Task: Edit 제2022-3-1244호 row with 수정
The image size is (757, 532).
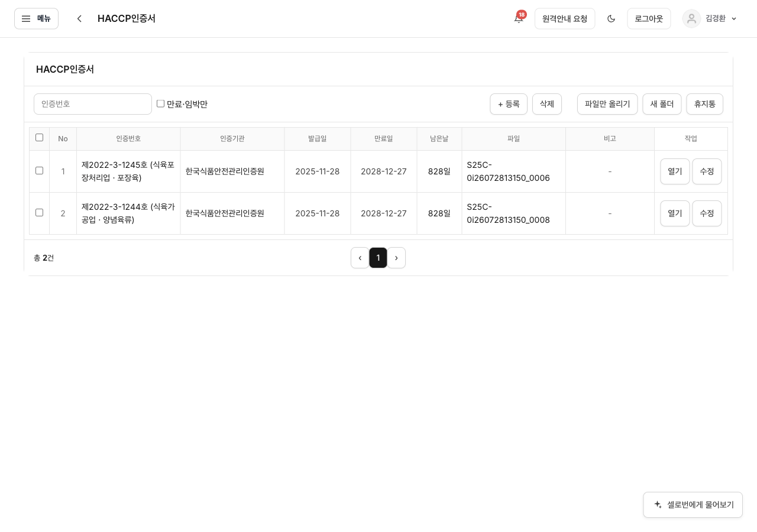Action: pos(707,213)
